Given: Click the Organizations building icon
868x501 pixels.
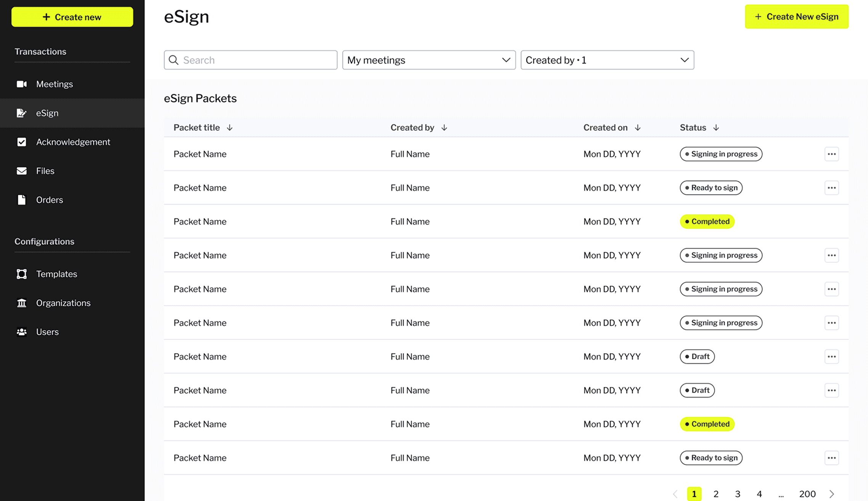Looking at the screenshot, I should (x=22, y=303).
